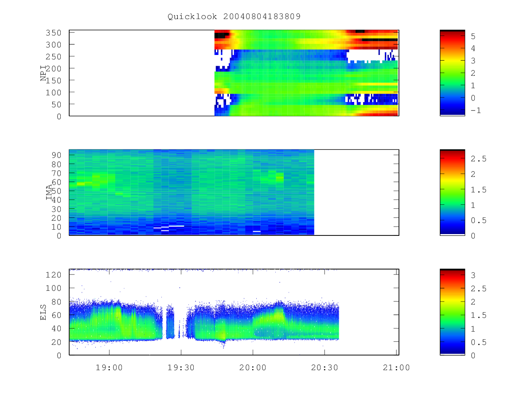The height and width of the screenshot is (399, 532).
Task: Click the plot title Quicklook 20040804183809
Action: click(234, 17)
